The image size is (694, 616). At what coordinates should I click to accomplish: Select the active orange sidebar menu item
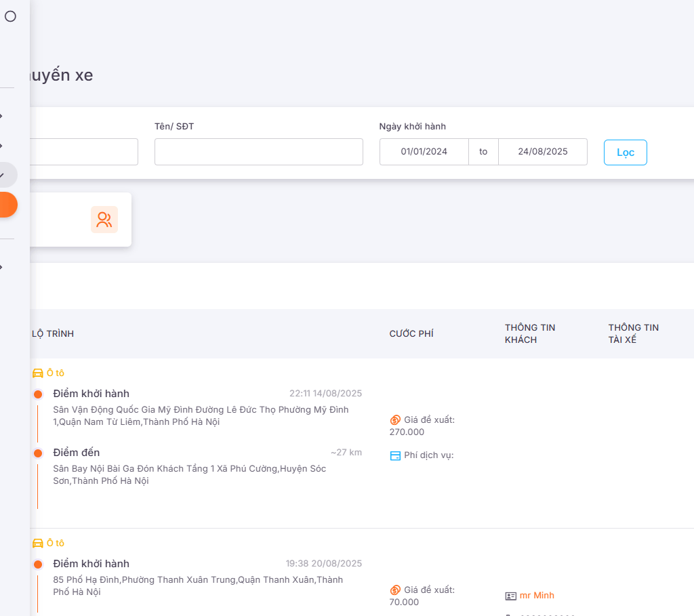[x=6, y=205]
